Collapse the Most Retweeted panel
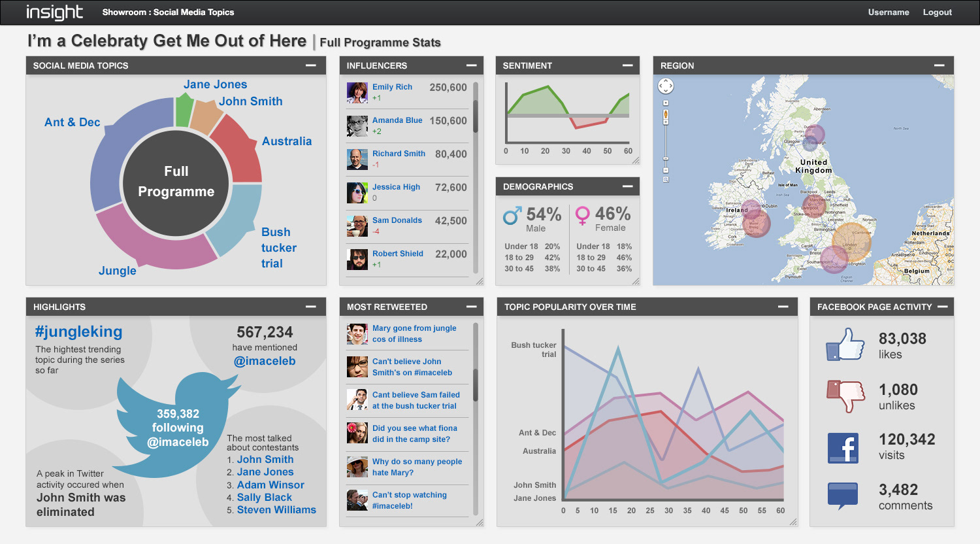The image size is (980, 544). coord(471,307)
